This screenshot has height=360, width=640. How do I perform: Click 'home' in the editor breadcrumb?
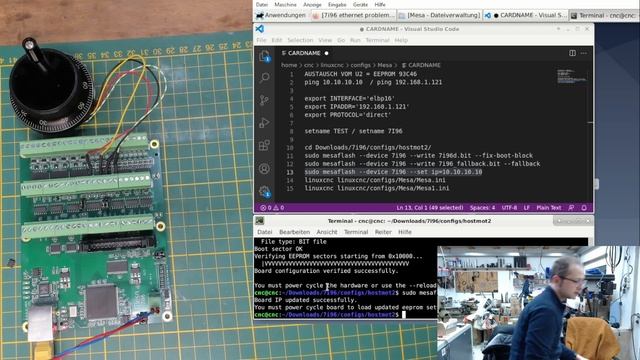point(289,65)
